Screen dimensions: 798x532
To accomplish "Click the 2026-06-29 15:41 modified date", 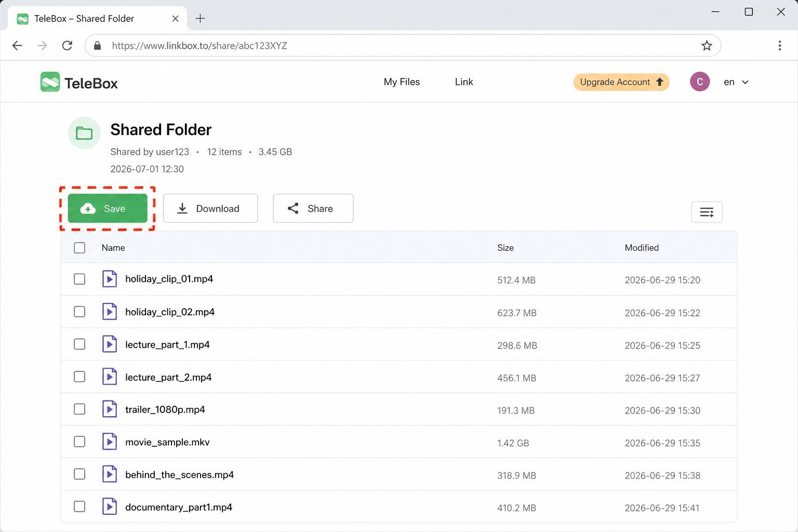I will pyautogui.click(x=662, y=508).
